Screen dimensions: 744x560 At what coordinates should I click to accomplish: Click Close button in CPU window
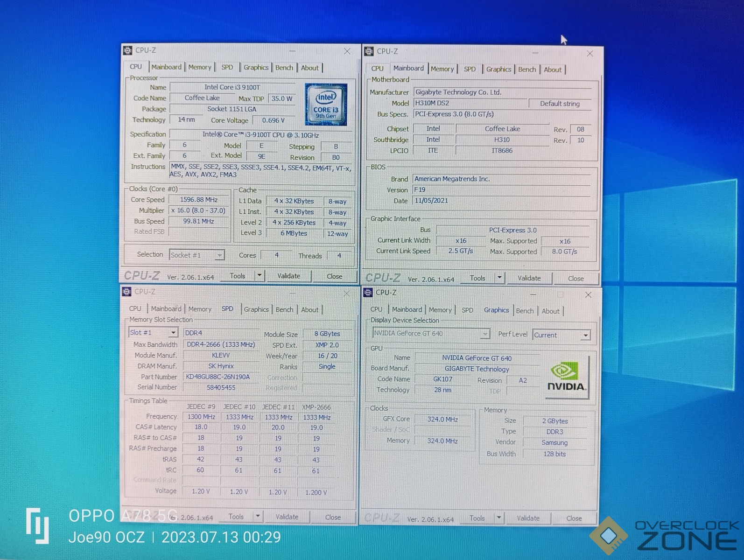point(334,276)
